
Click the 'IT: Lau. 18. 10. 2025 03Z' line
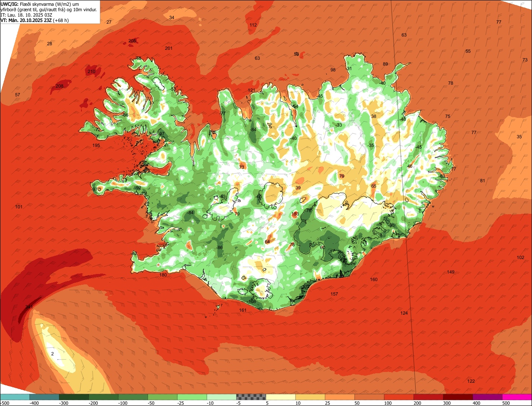[x=27, y=15]
